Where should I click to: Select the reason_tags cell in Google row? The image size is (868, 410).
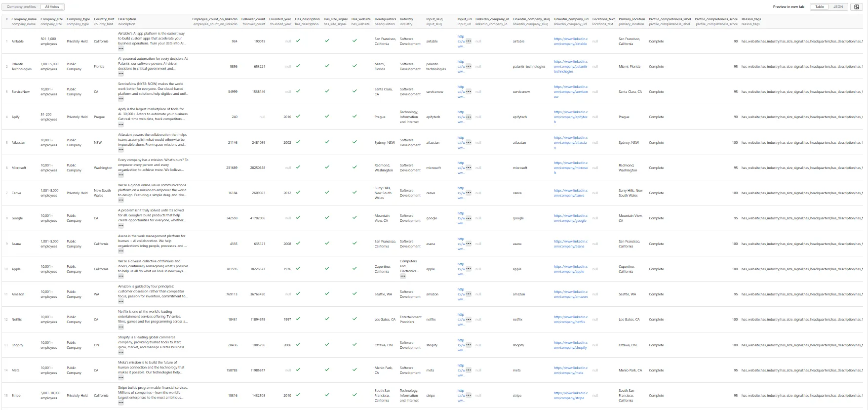(x=802, y=218)
